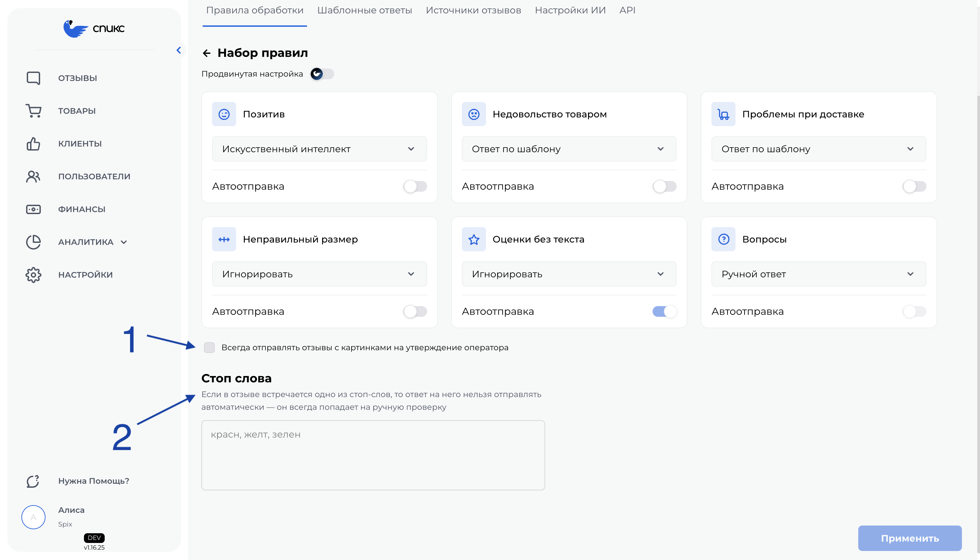Click the Набор правил heading

tap(263, 53)
